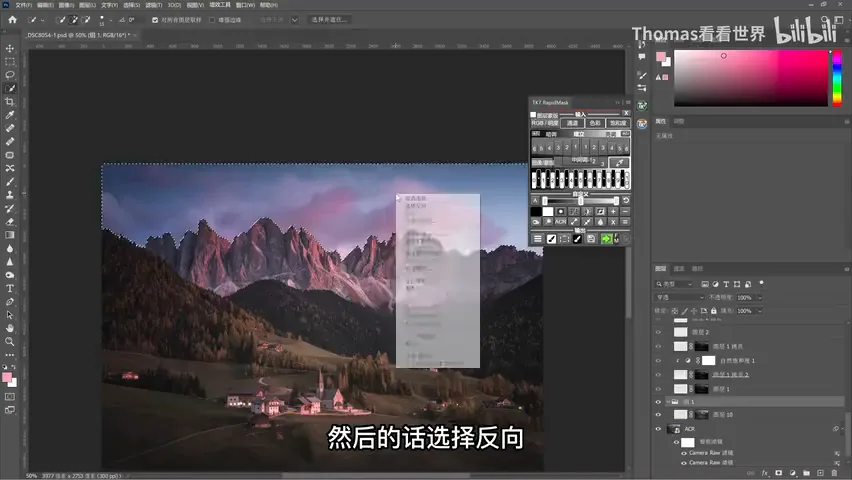Select the Clone Stamp tool
The width and height of the screenshot is (852, 480).
tap(10, 195)
